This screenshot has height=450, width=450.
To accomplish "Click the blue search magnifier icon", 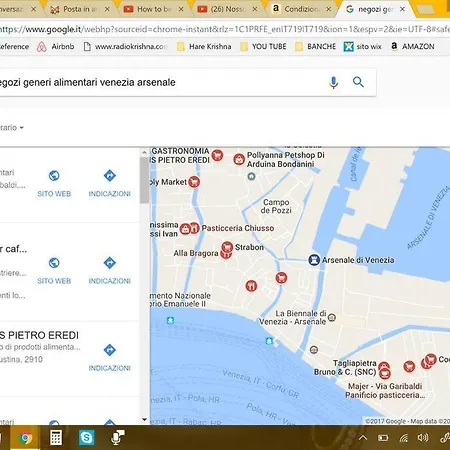I will coord(358,82).
